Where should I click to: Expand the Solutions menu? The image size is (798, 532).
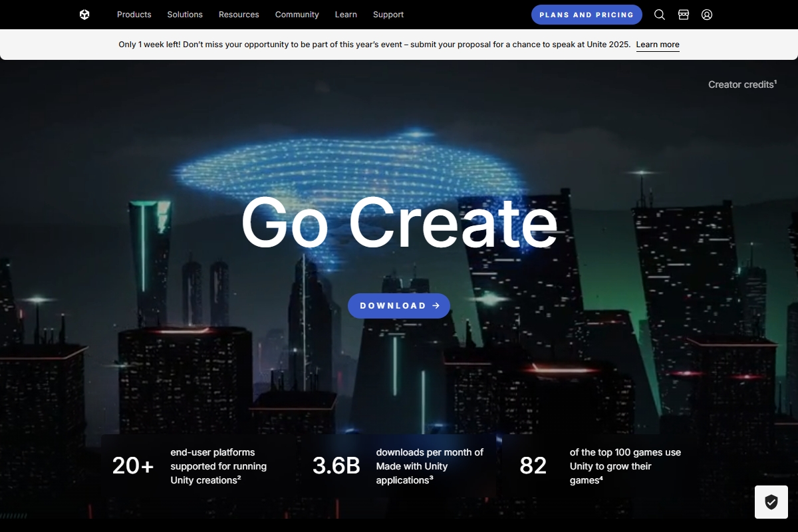(x=185, y=15)
